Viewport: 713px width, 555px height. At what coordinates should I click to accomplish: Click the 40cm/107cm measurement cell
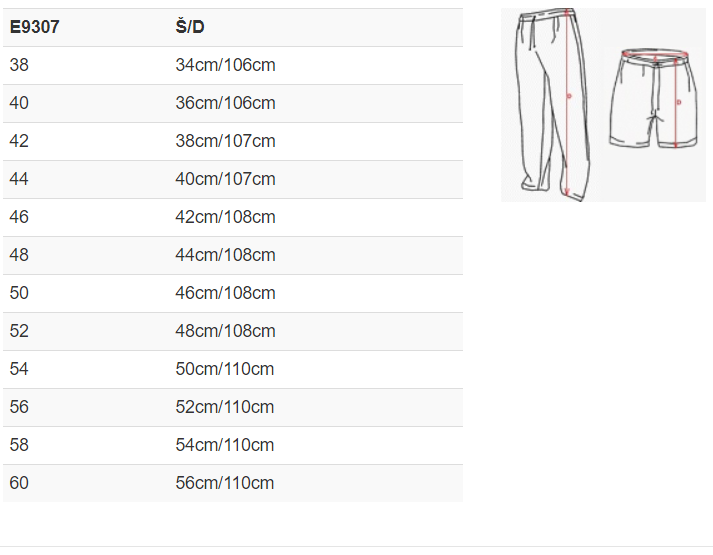[225, 179]
